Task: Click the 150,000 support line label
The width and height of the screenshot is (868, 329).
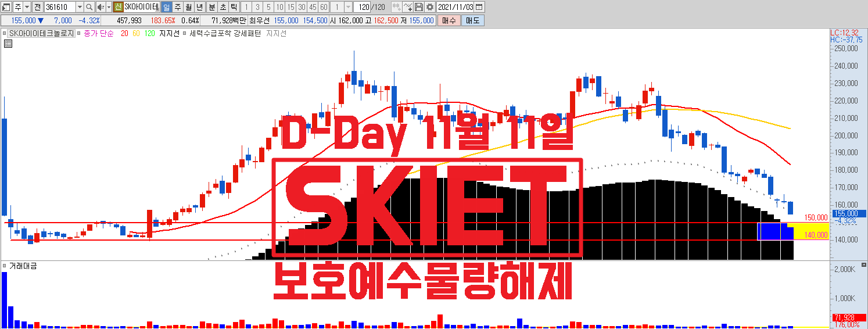Action: 816,218
